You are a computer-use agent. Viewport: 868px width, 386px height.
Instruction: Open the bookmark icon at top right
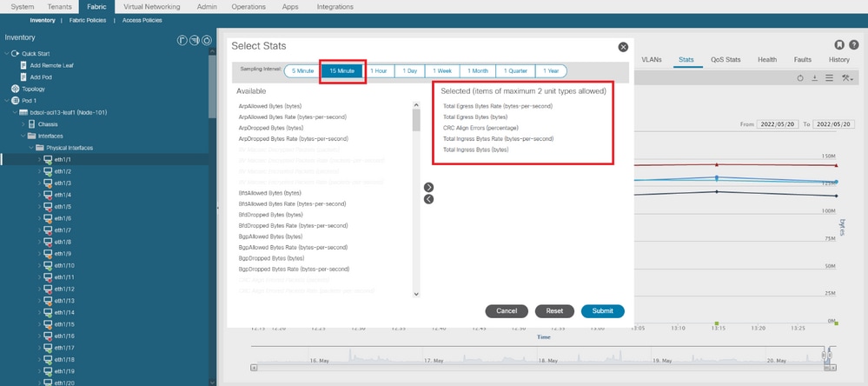(x=839, y=44)
